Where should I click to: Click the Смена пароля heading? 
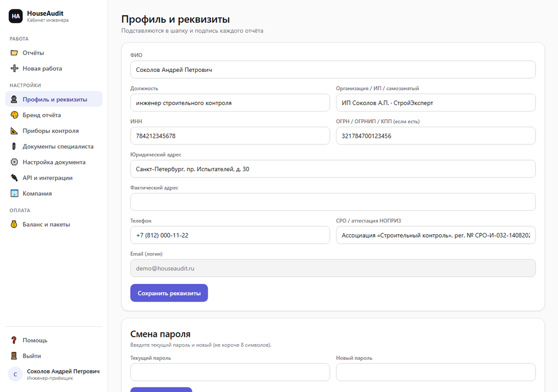click(x=160, y=334)
